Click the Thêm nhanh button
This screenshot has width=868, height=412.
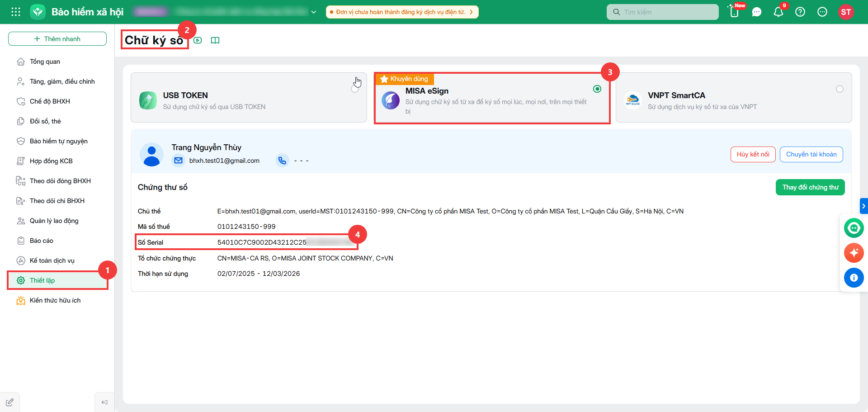tap(57, 39)
